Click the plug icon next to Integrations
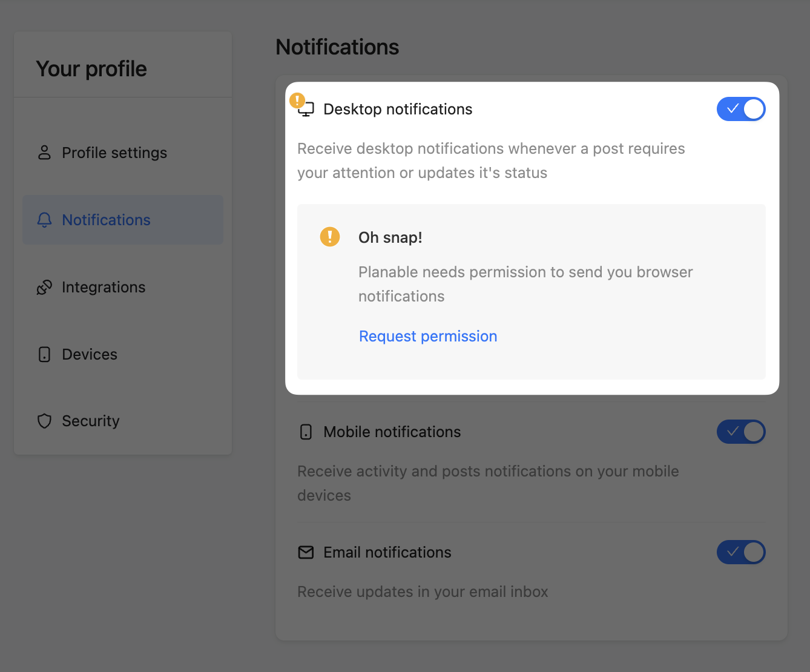 point(44,287)
